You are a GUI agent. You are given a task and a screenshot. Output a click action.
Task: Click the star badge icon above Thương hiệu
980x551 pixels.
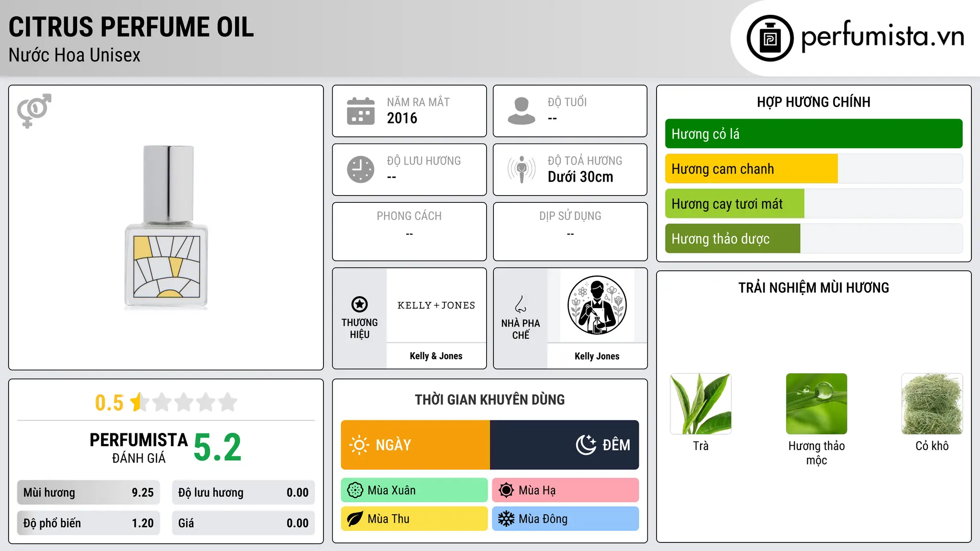[x=359, y=304]
